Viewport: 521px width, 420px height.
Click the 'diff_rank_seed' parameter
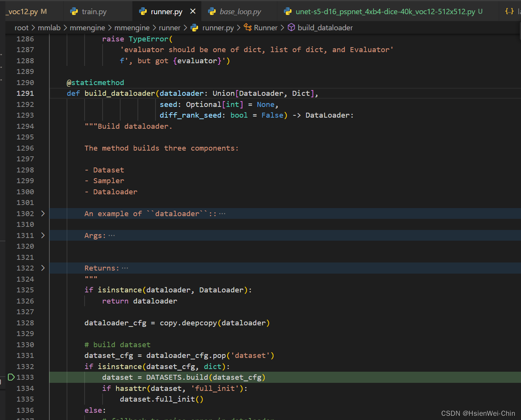[190, 115]
